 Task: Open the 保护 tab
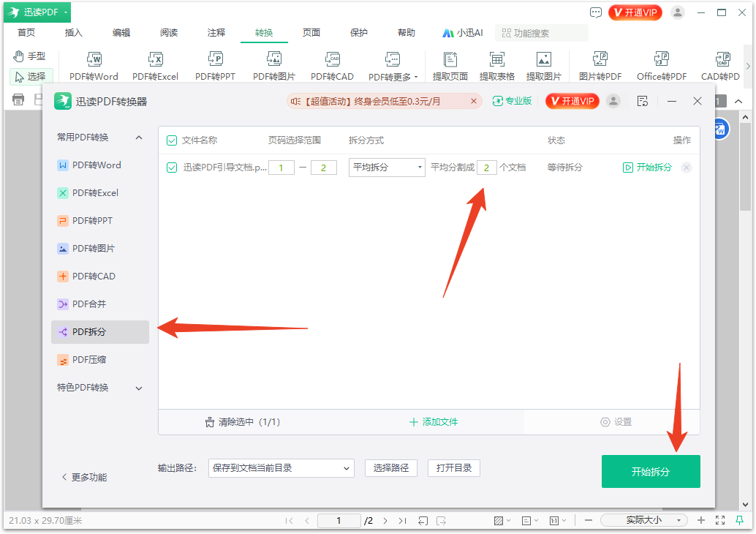point(359,33)
